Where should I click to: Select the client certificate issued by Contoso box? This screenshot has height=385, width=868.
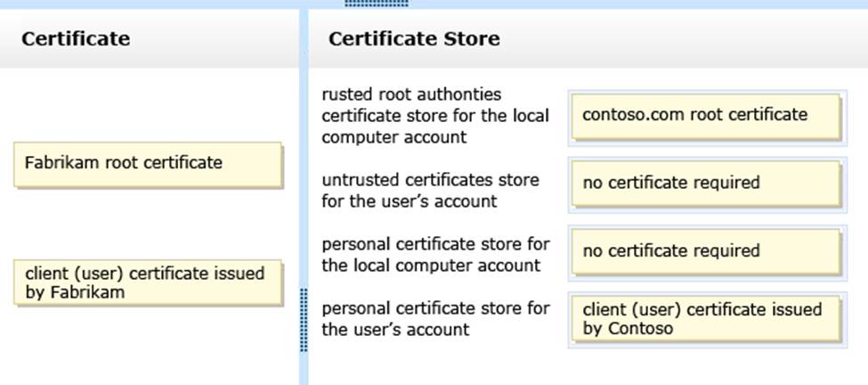pos(706,319)
